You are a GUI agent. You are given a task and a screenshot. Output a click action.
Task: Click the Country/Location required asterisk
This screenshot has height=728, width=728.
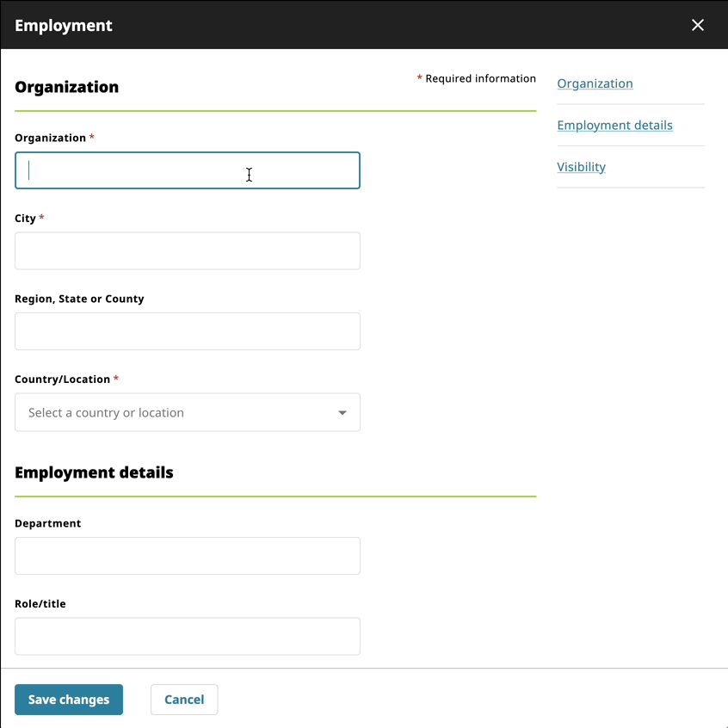click(x=116, y=379)
